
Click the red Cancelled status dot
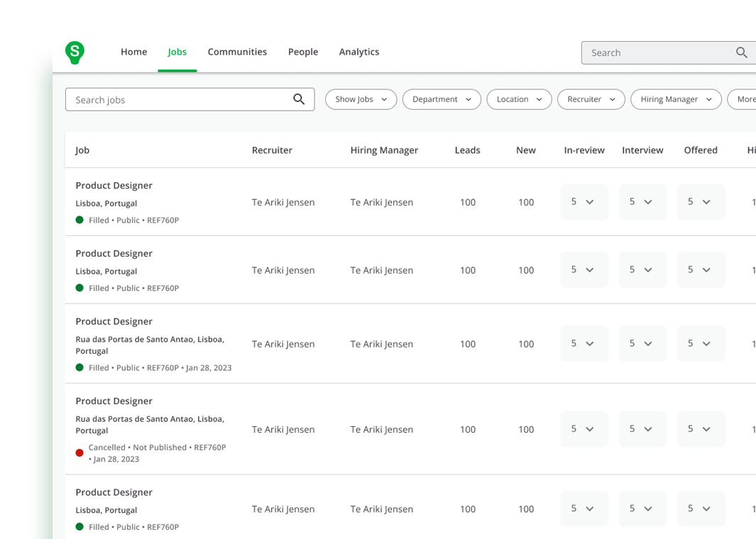80,452
